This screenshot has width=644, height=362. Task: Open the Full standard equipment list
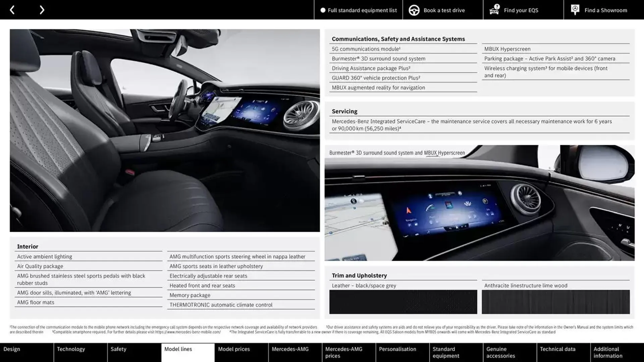click(357, 10)
